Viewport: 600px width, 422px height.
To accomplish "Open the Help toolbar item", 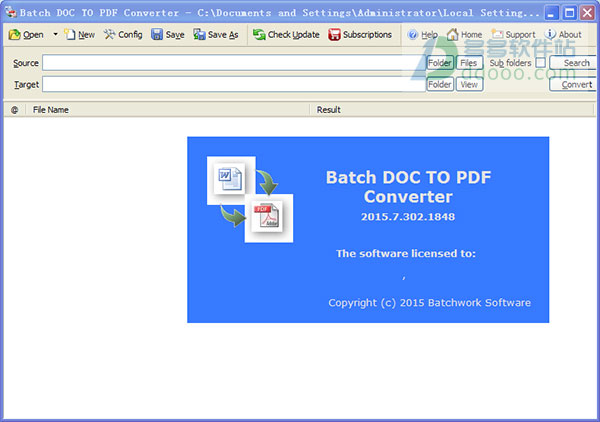I will coord(422,34).
